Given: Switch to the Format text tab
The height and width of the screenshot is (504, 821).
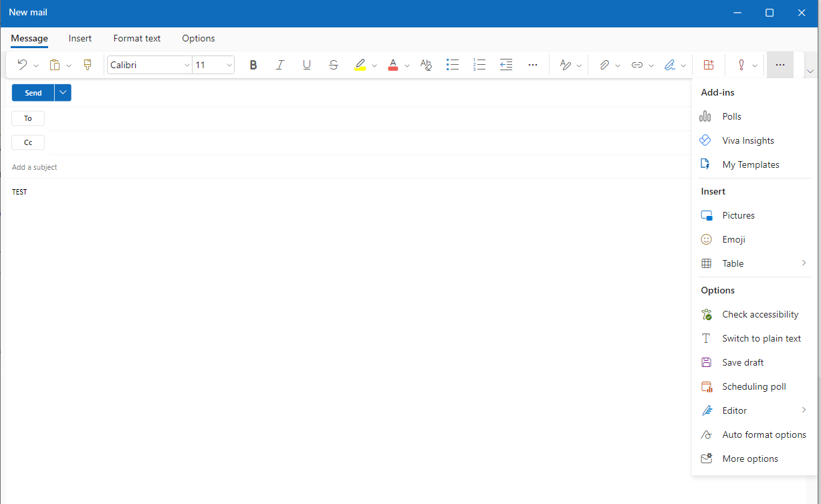Looking at the screenshot, I should coord(137,38).
